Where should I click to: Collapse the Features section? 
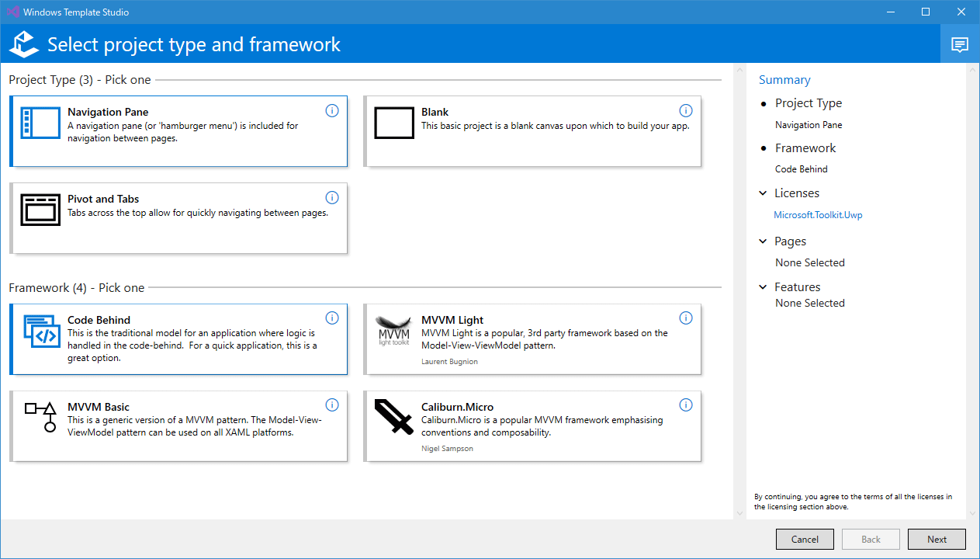coord(762,286)
